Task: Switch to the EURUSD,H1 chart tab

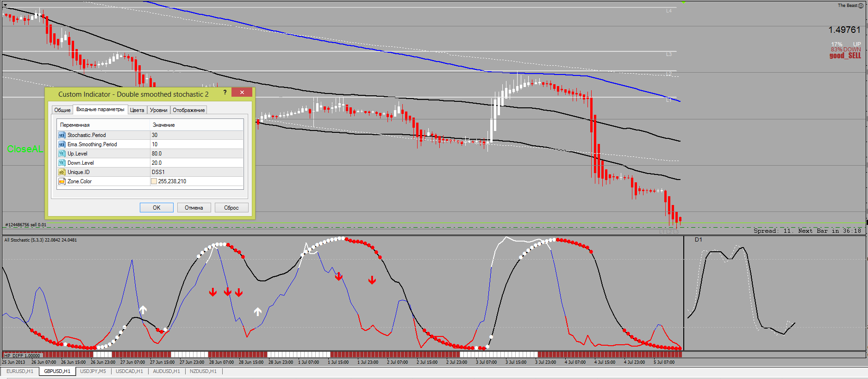Action: [x=20, y=371]
